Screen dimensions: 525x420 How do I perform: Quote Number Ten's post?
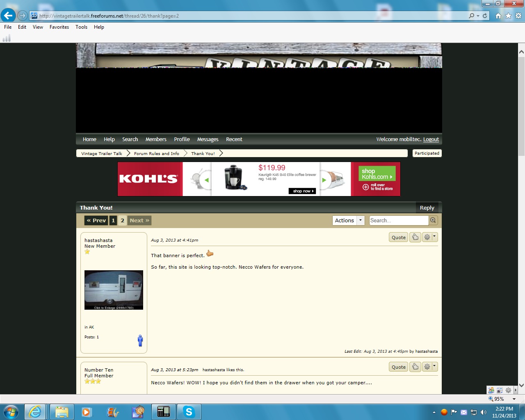pos(398,367)
